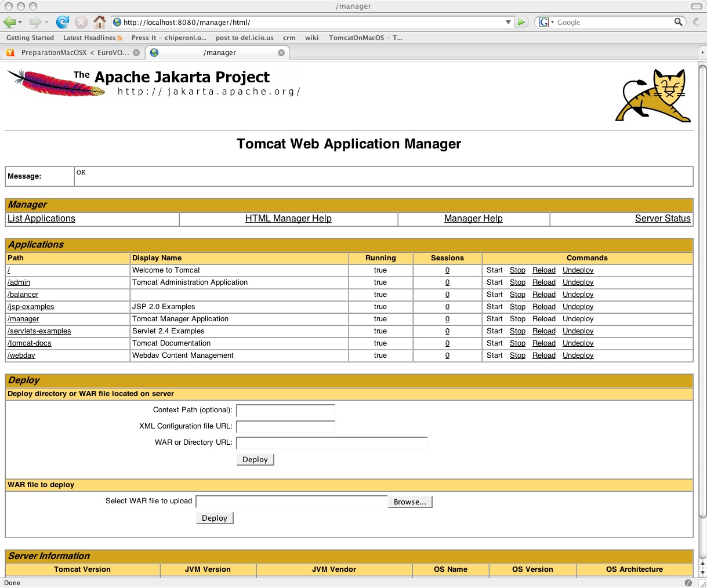This screenshot has width=707, height=588.
Task: Toggle the window toolbar pill button
Action: click(x=697, y=6)
